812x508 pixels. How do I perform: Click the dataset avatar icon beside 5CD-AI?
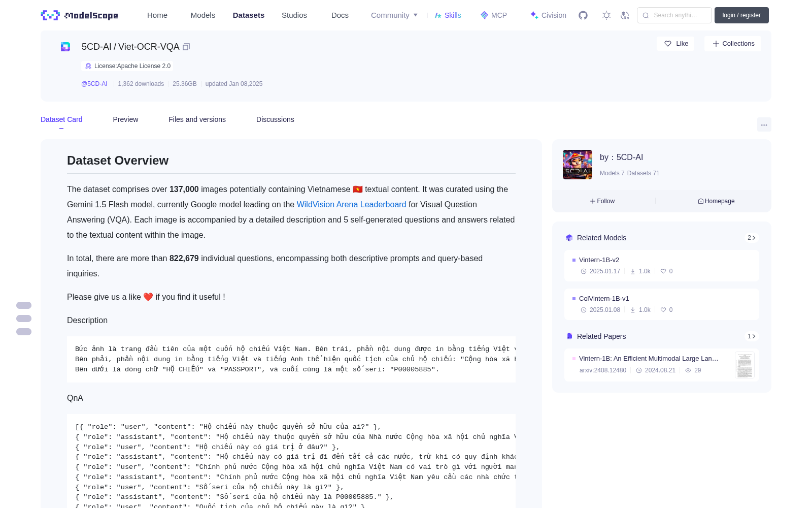point(65,47)
